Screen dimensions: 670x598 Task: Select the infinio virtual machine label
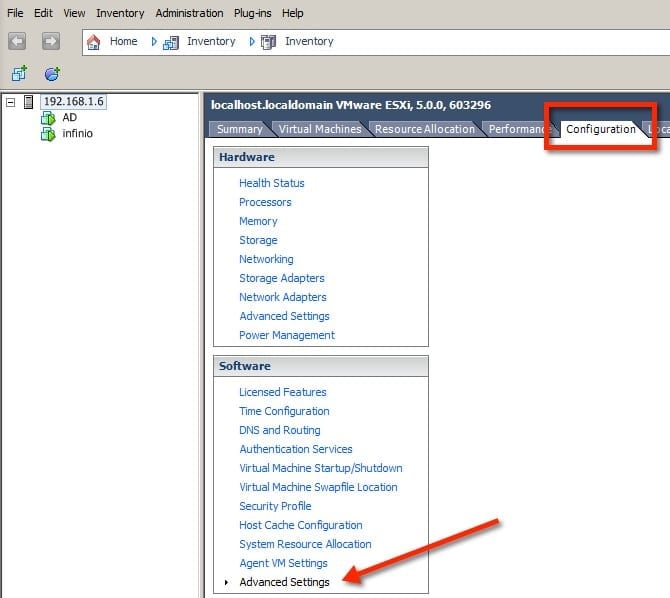(77, 133)
